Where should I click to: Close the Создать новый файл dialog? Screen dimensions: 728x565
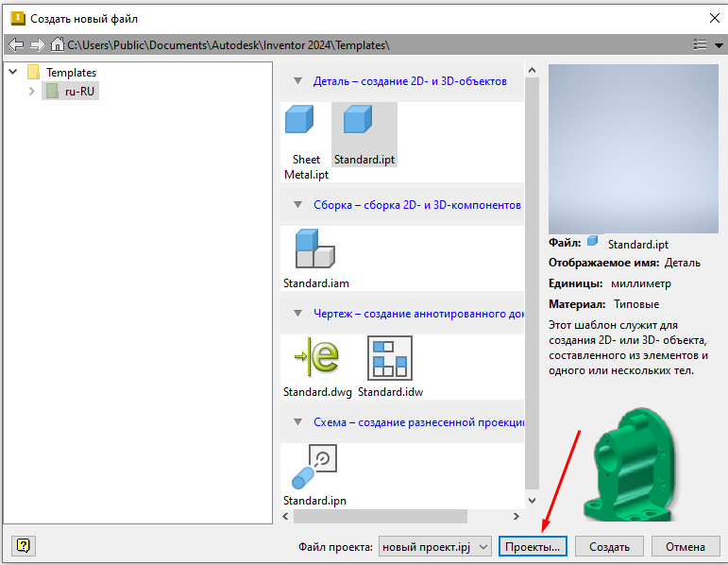715,18
